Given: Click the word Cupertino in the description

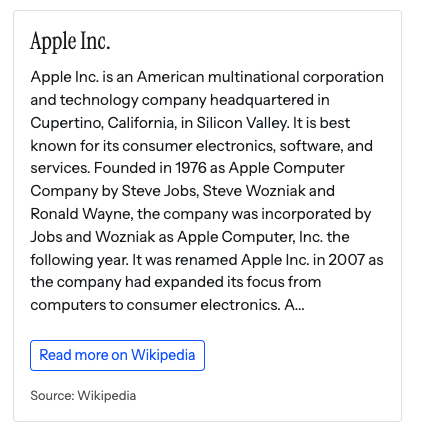Looking at the screenshot, I should tap(67, 123).
